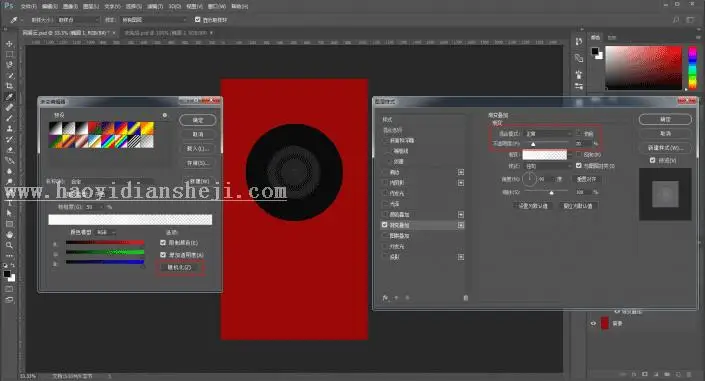This screenshot has width=705, height=381.
Task: Toggle Preview checkbox in Layer Style dialog
Action: click(652, 160)
